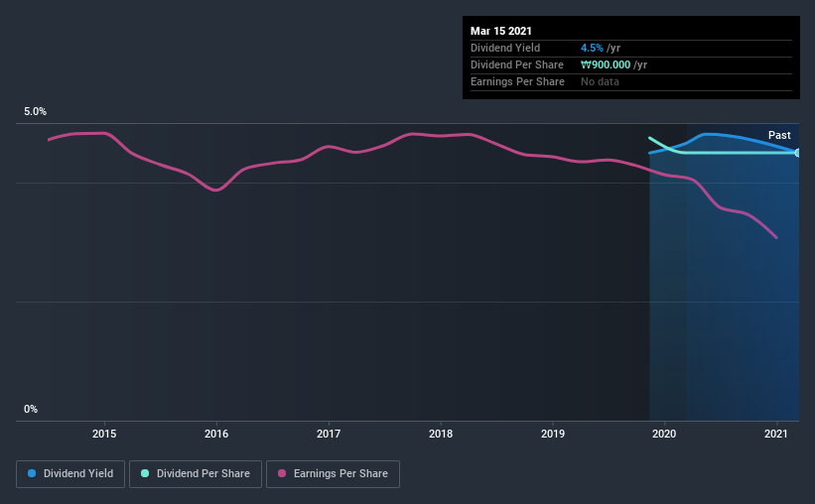Click the pink Earnings Per Share legend dot

pyautogui.click(x=282, y=473)
